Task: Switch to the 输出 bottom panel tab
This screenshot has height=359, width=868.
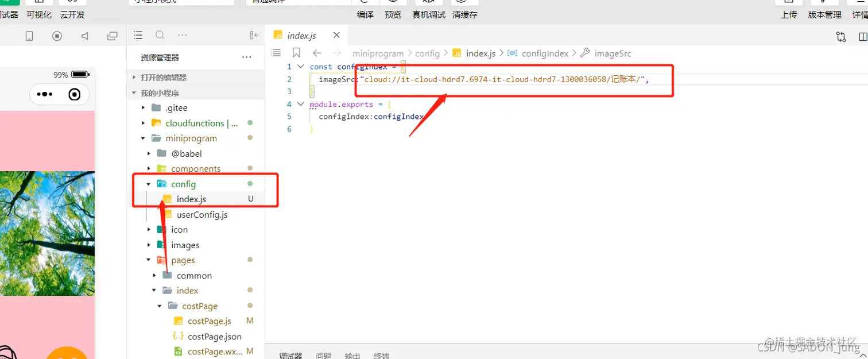Action: pyautogui.click(x=353, y=356)
